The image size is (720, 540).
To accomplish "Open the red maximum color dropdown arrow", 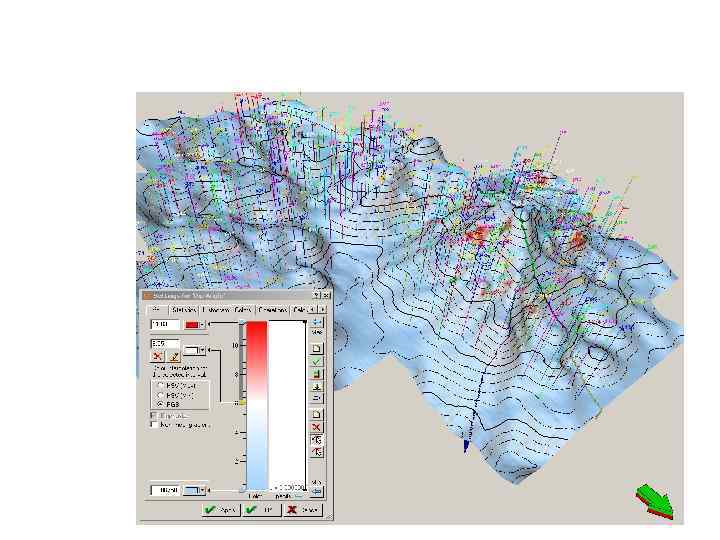I will pos(202,325).
